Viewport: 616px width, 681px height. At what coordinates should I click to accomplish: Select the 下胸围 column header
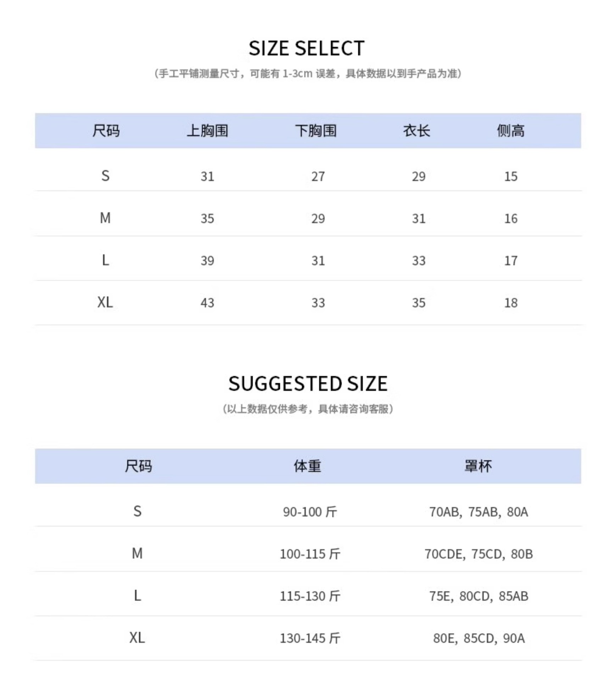point(316,131)
